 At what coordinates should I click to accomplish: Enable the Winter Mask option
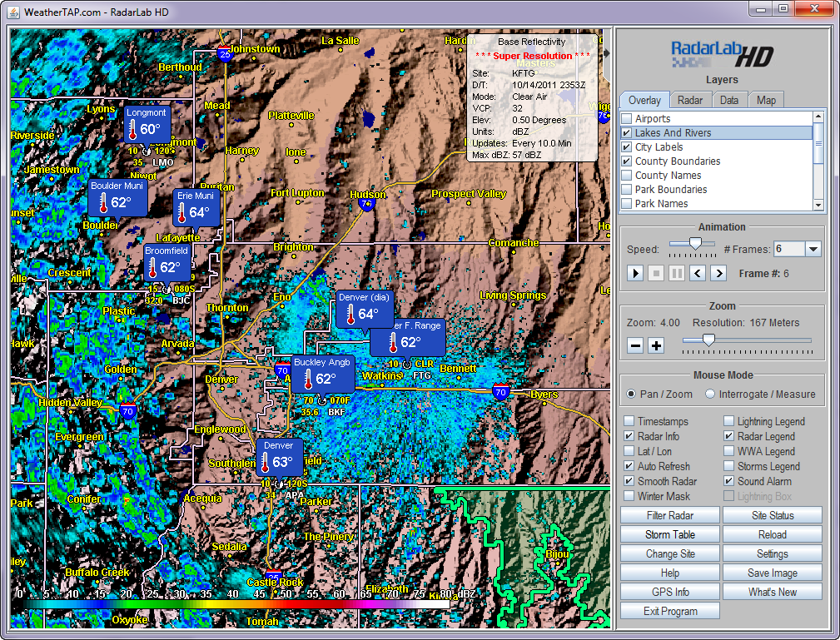tap(629, 497)
